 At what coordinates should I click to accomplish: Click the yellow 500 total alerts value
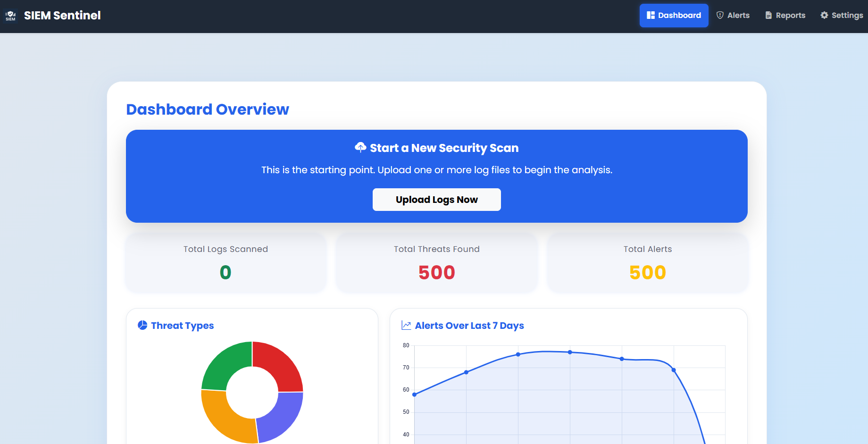[x=648, y=272]
